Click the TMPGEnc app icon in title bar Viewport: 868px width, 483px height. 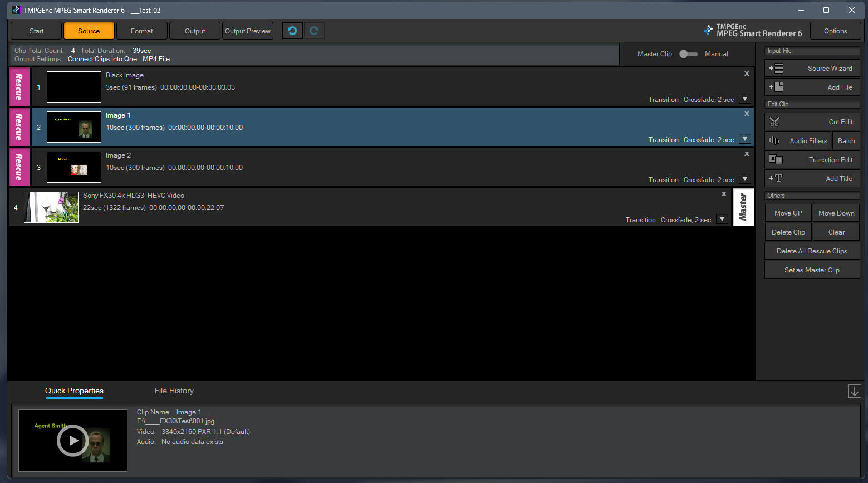16,10
